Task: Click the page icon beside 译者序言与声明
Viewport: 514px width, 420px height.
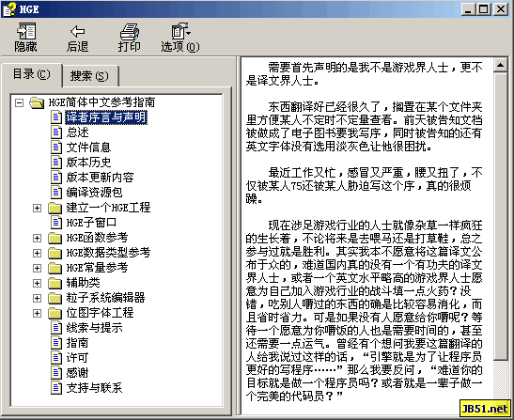Action: [56, 117]
